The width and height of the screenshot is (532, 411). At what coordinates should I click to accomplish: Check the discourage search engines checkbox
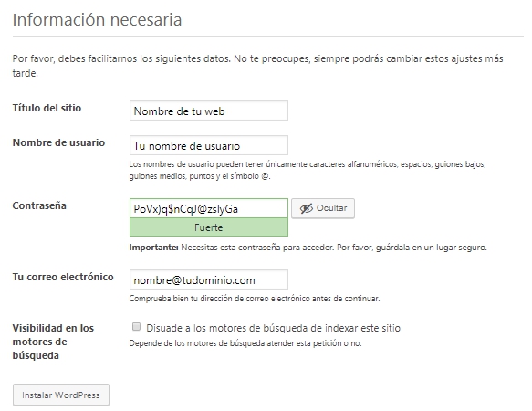pyautogui.click(x=136, y=327)
